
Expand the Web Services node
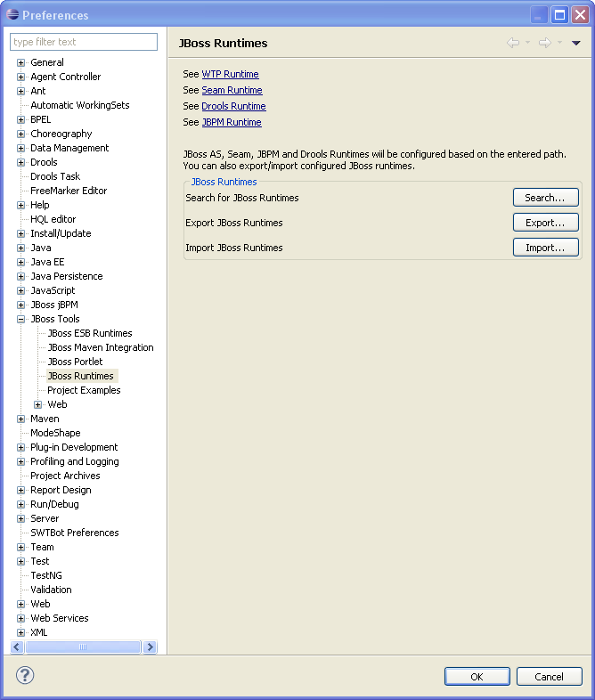(20, 618)
